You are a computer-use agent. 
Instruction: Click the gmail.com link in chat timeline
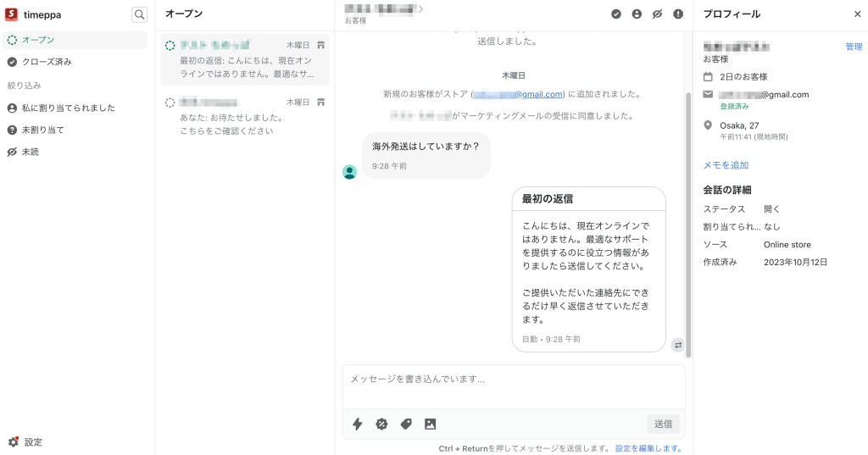[x=518, y=94]
